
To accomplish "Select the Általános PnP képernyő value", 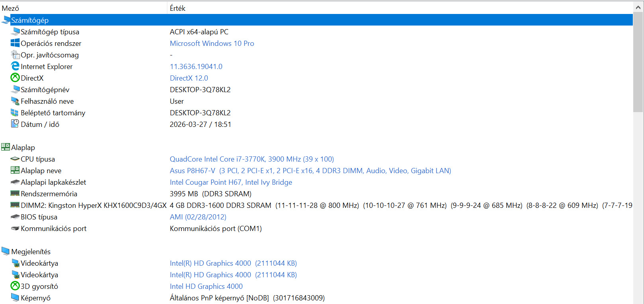I will [x=247, y=298].
